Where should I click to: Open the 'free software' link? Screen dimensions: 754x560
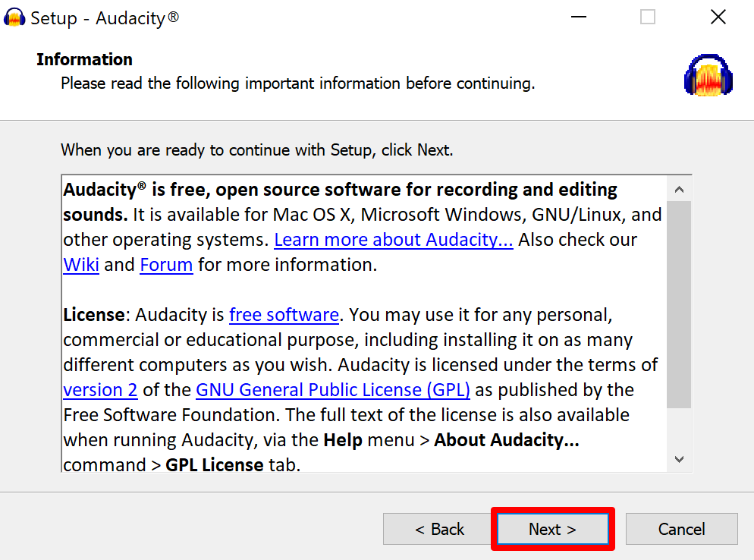tap(284, 315)
